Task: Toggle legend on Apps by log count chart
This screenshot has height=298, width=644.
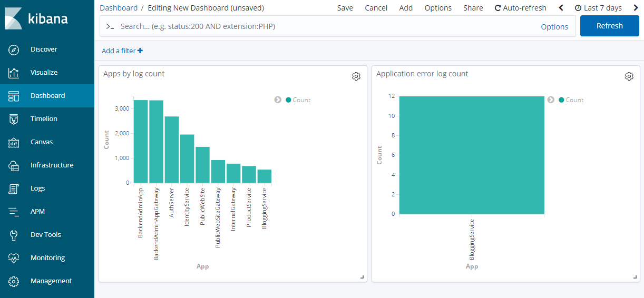Action: 278,100
